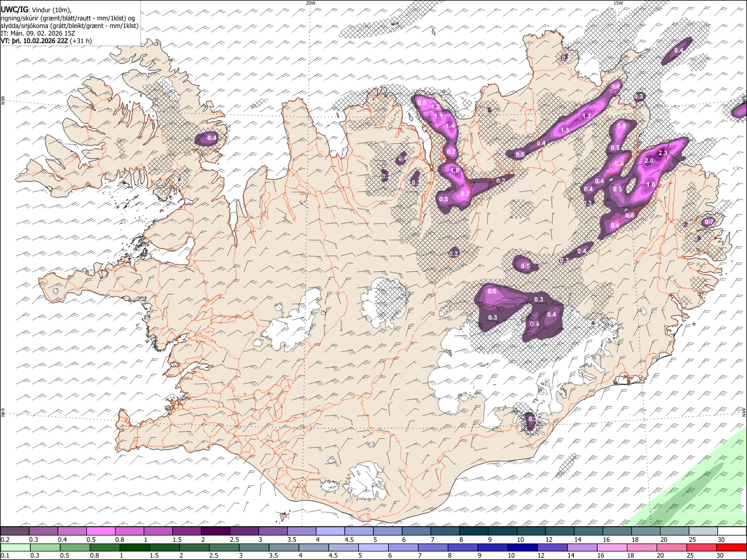The width and height of the screenshot is (747, 560).
Task: Click the 12 label in upper legend row
Action: click(549, 540)
